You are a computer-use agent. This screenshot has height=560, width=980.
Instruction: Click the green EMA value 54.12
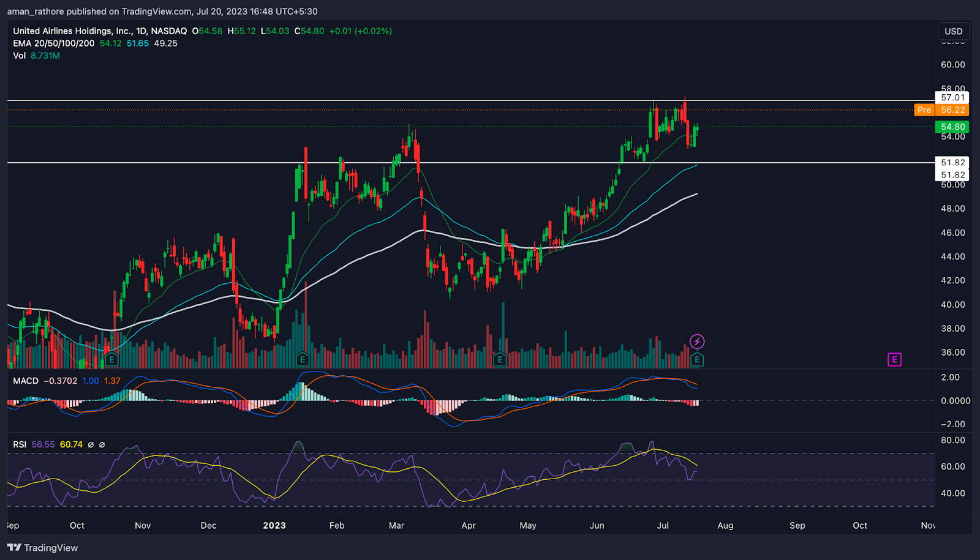[110, 43]
